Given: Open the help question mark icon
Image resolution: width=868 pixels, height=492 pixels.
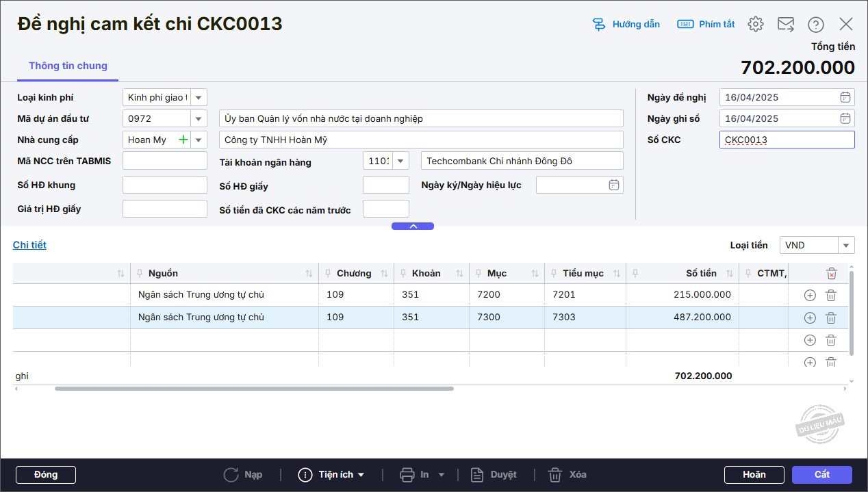Looking at the screenshot, I should point(815,25).
